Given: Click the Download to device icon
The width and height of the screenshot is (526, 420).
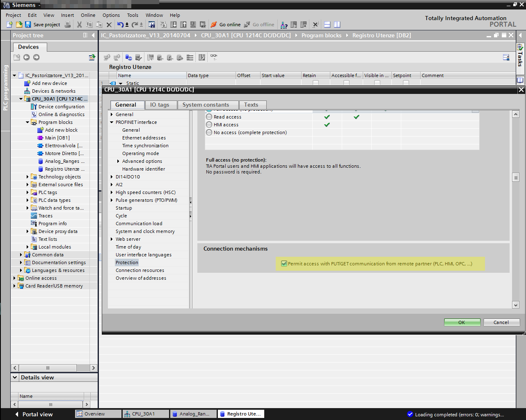Looking at the screenshot, I should coord(174,25).
